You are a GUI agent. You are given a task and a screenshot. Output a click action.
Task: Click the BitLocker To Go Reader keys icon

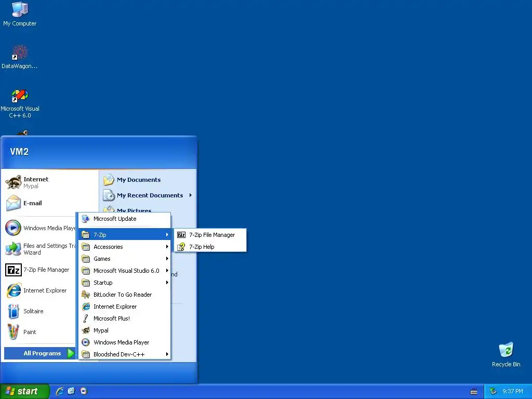point(86,295)
